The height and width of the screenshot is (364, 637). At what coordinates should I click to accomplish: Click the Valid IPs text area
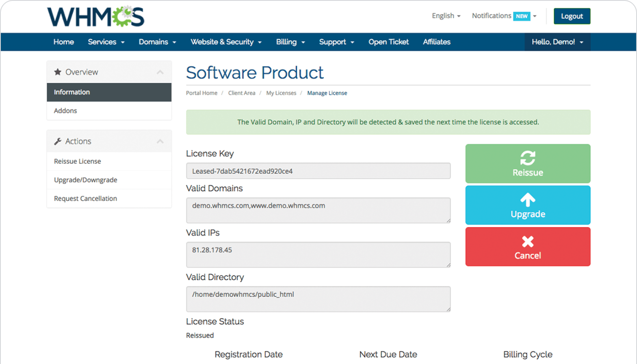pyautogui.click(x=318, y=255)
